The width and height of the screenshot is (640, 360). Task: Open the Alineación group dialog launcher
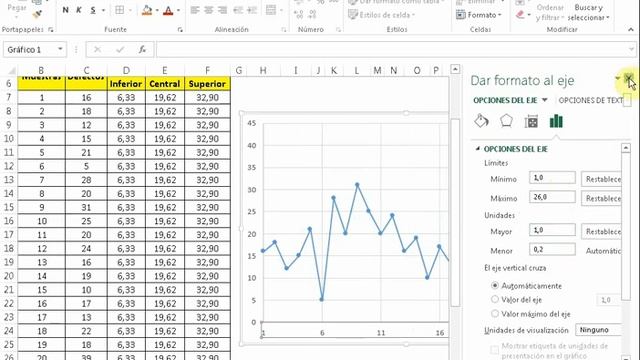[x=284, y=30]
